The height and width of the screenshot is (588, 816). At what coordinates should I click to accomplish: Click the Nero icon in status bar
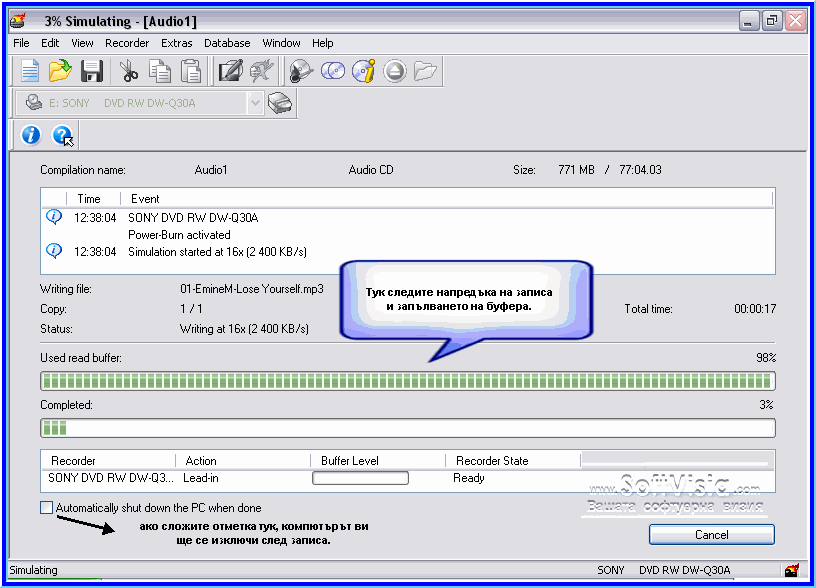(792, 571)
